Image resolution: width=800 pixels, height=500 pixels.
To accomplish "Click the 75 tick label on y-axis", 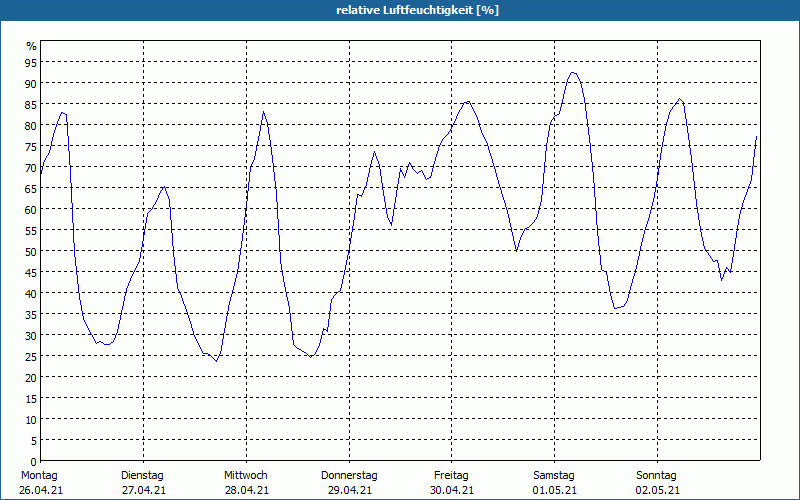I will click(x=31, y=146).
